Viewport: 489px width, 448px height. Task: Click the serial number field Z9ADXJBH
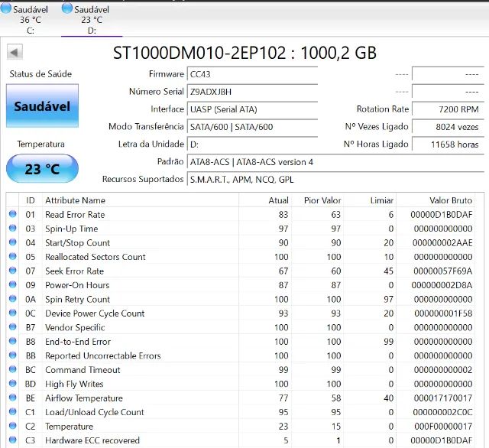point(252,92)
